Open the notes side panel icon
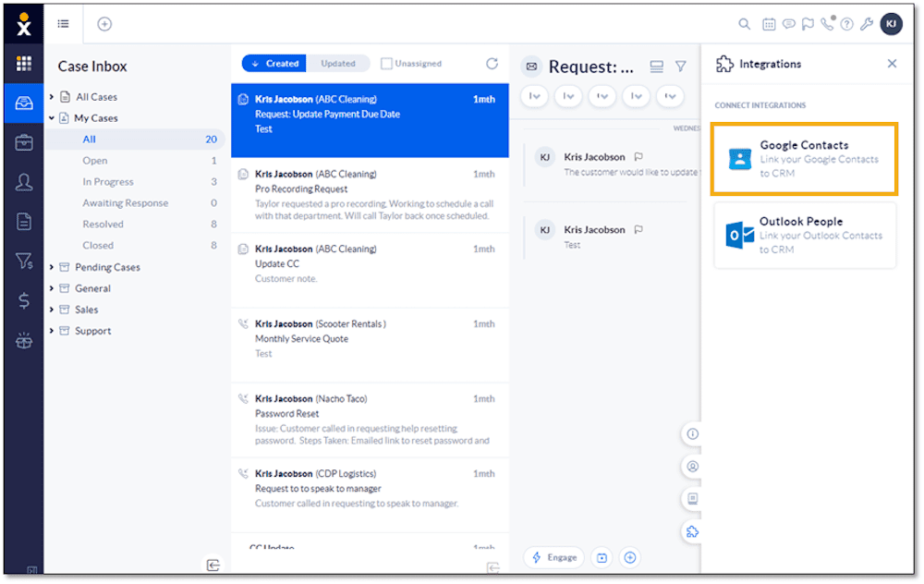 coord(692,499)
